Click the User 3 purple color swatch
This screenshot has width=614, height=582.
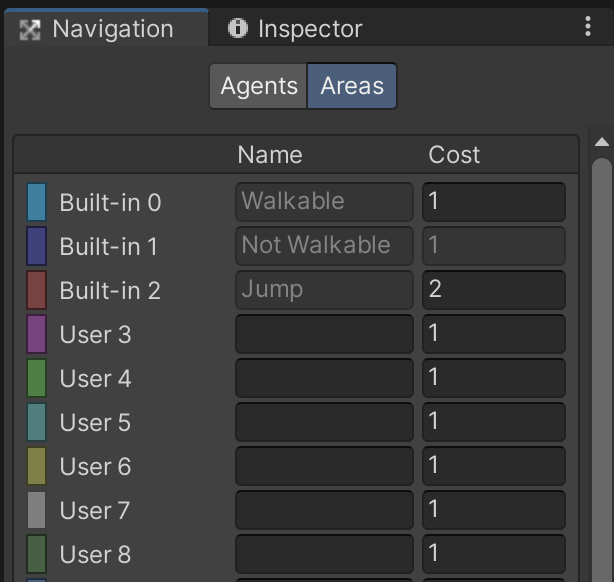[x=37, y=334]
